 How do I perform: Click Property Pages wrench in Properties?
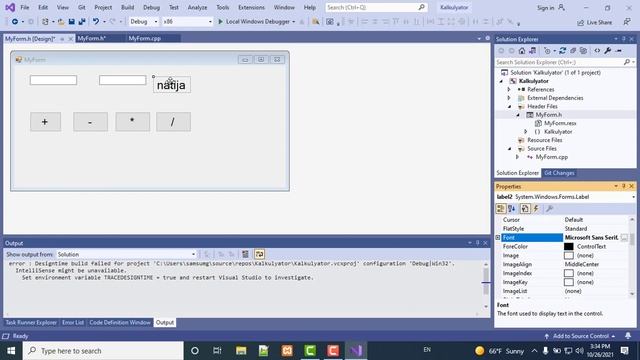549,209
